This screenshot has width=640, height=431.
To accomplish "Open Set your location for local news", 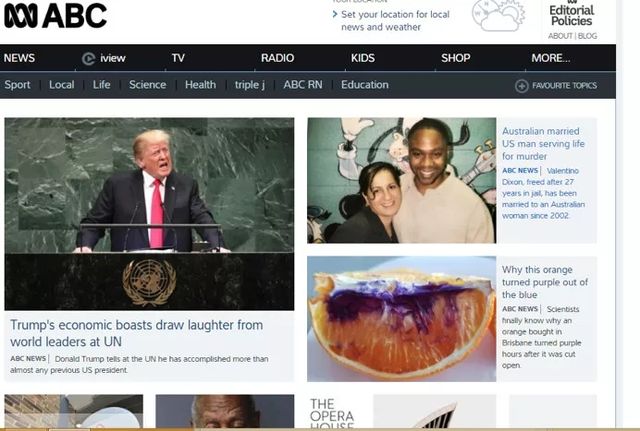I will click(x=395, y=21).
